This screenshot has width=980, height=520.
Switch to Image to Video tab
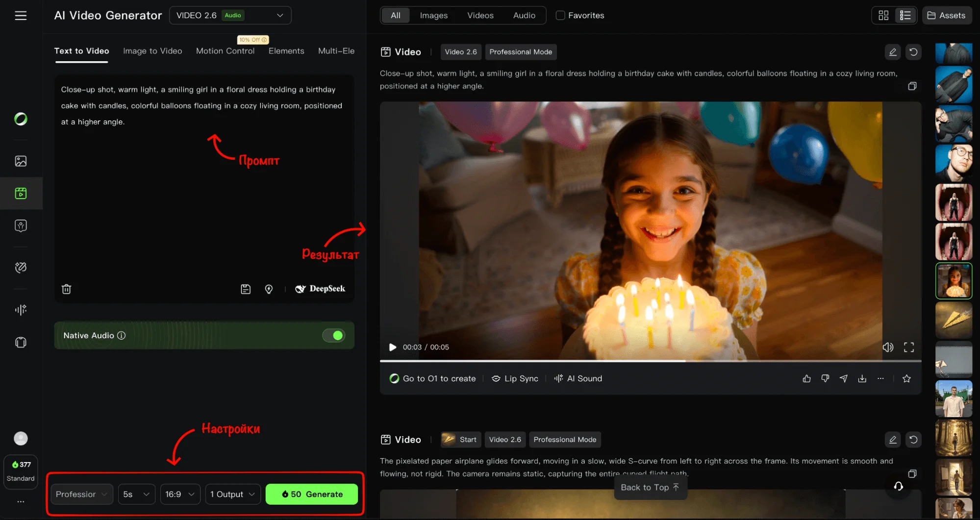pos(152,51)
